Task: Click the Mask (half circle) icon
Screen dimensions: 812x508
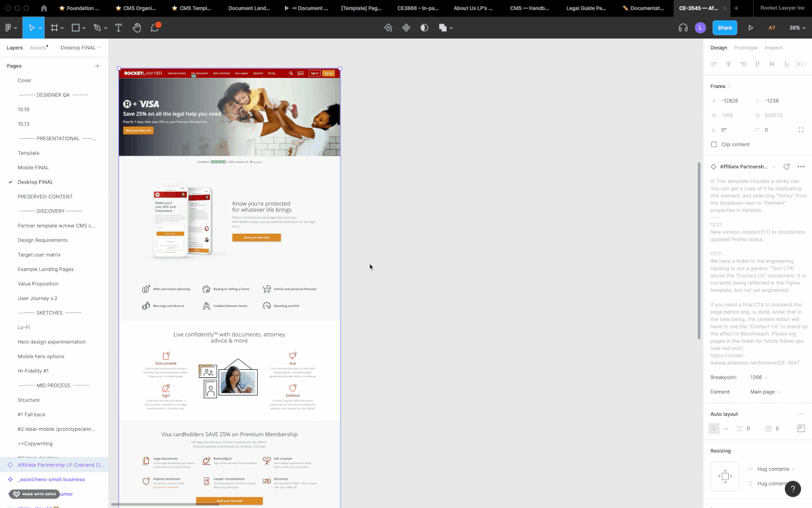Action: pyautogui.click(x=424, y=28)
